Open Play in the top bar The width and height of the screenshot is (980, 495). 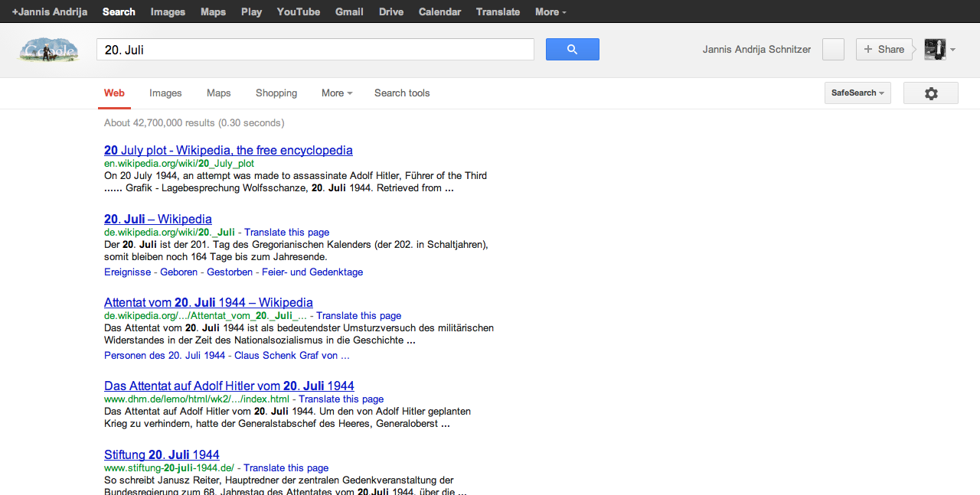coord(251,11)
